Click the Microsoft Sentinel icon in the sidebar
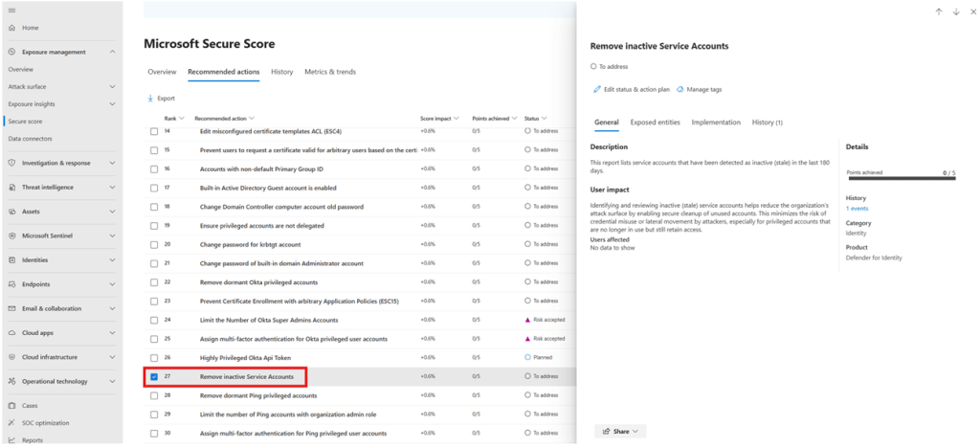Screen dimensions: 980x448 pyautogui.click(x=12, y=235)
